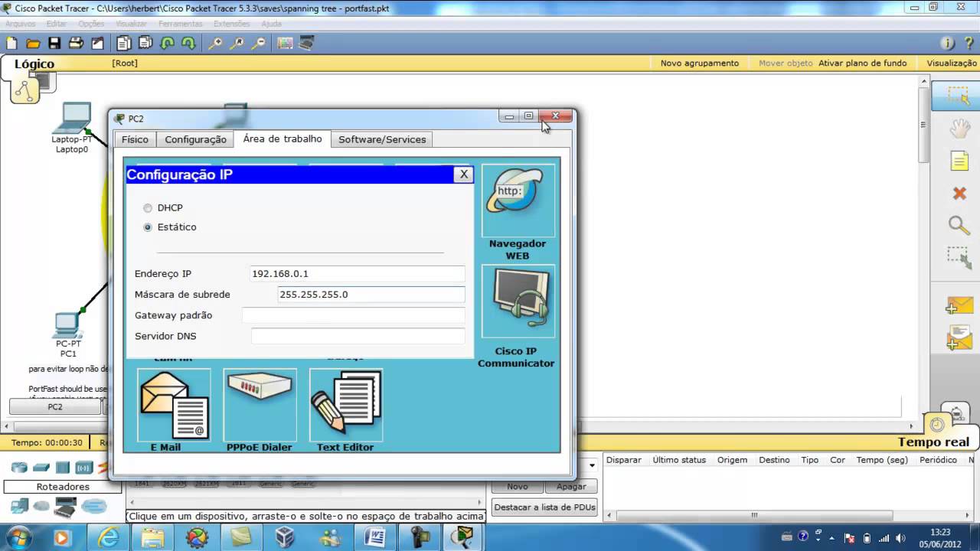Switch to the Configuração tab
980x551 pixels.
(195, 139)
